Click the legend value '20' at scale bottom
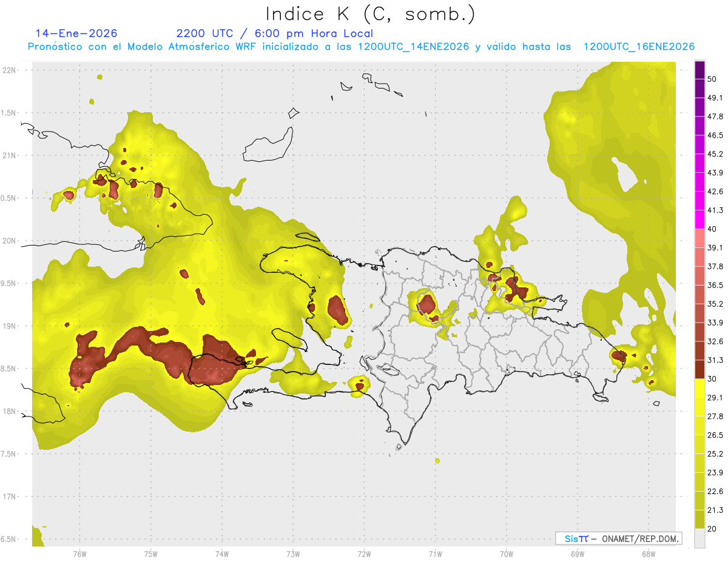 713,529
